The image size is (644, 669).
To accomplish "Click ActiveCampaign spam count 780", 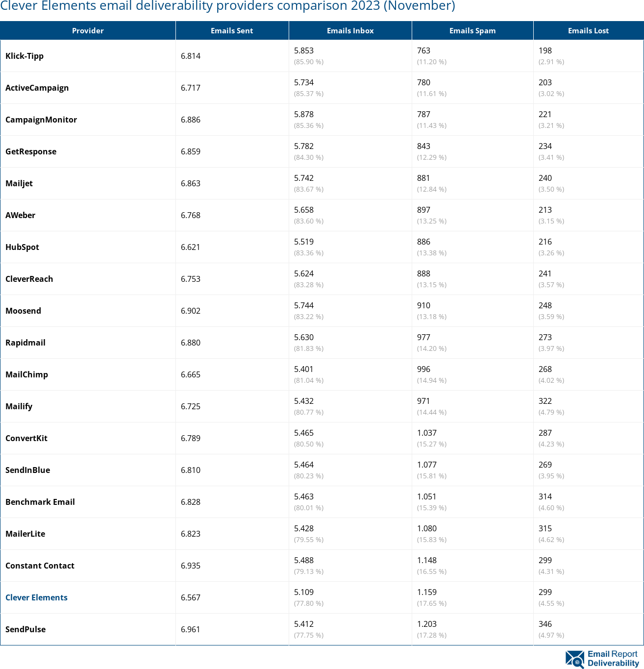I will point(424,82).
